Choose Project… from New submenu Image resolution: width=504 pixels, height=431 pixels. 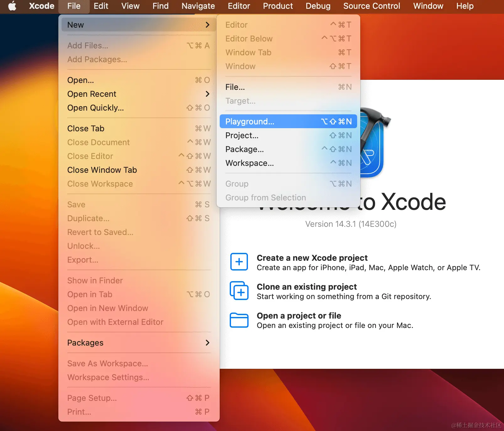[288, 135]
